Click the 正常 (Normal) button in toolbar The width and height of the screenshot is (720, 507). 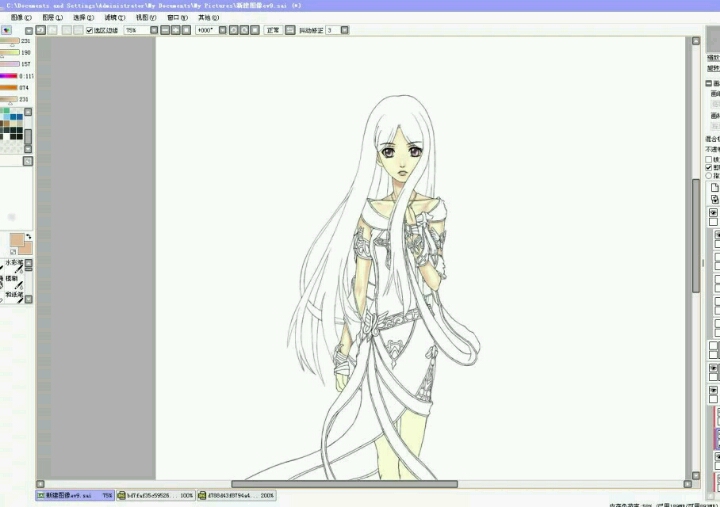click(x=273, y=30)
